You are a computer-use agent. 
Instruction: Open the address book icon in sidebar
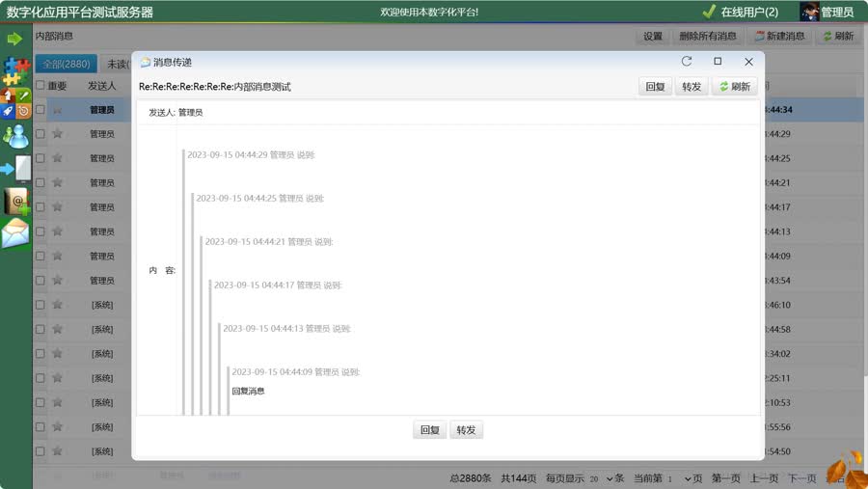(16, 201)
